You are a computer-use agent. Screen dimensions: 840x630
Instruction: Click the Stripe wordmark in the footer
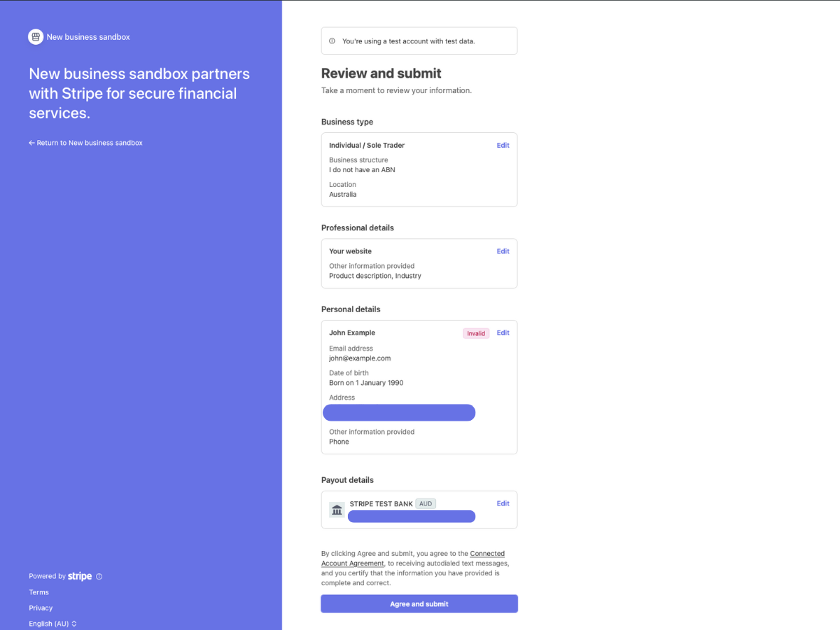(x=80, y=576)
